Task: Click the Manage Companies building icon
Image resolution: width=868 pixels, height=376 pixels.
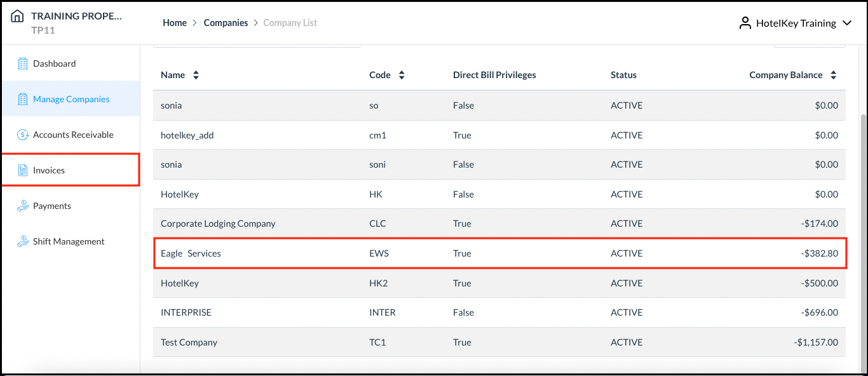Action: point(23,99)
